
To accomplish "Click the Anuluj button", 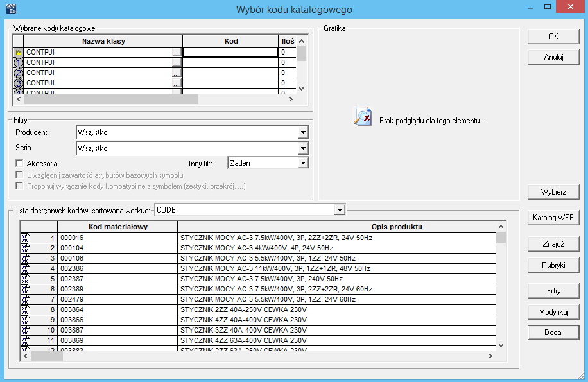I will click(553, 57).
